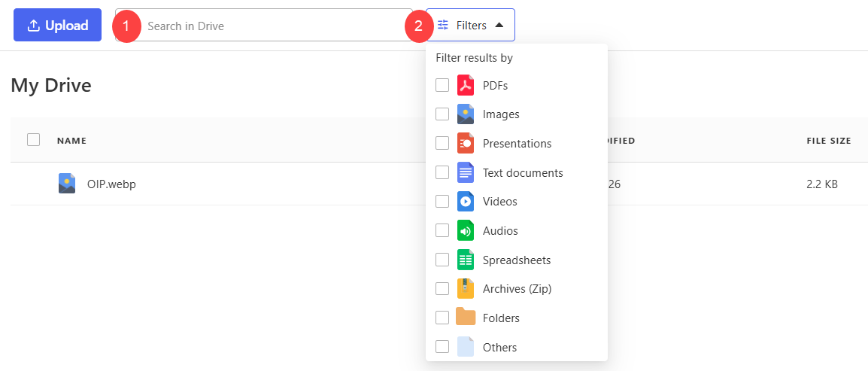Image resolution: width=868 pixels, height=371 pixels.
Task: Check the Images filter checkbox
Action: [x=442, y=114]
